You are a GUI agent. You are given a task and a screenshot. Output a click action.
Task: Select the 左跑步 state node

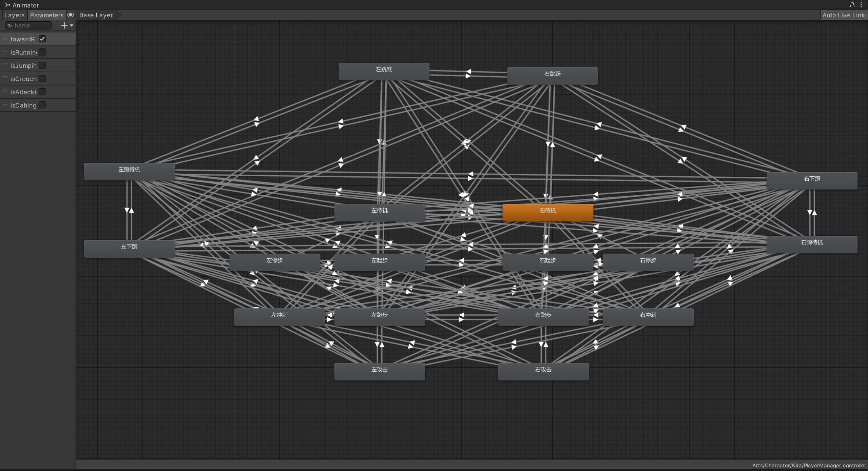pos(380,317)
